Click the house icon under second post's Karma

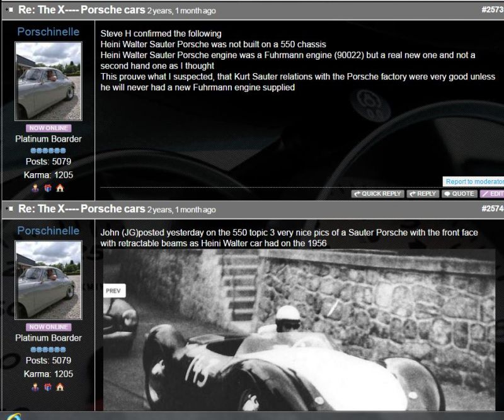coord(60,387)
